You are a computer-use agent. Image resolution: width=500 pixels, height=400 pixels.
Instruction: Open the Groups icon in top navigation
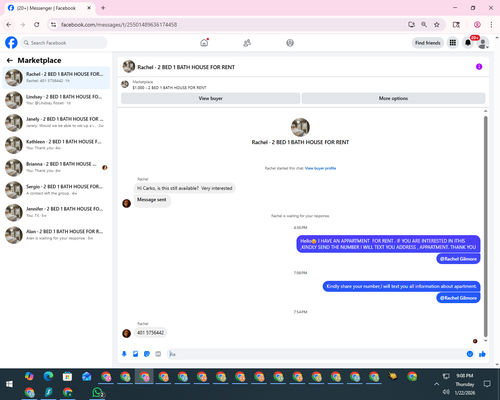pos(290,43)
